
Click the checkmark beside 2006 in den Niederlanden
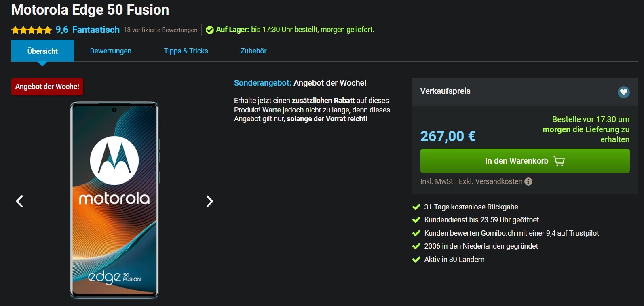pyautogui.click(x=416, y=246)
